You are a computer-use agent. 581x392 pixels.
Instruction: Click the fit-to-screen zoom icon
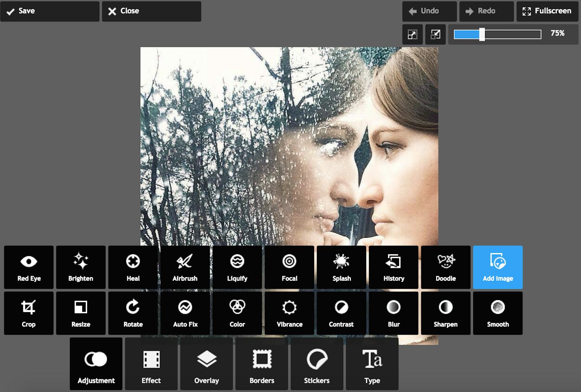click(412, 34)
